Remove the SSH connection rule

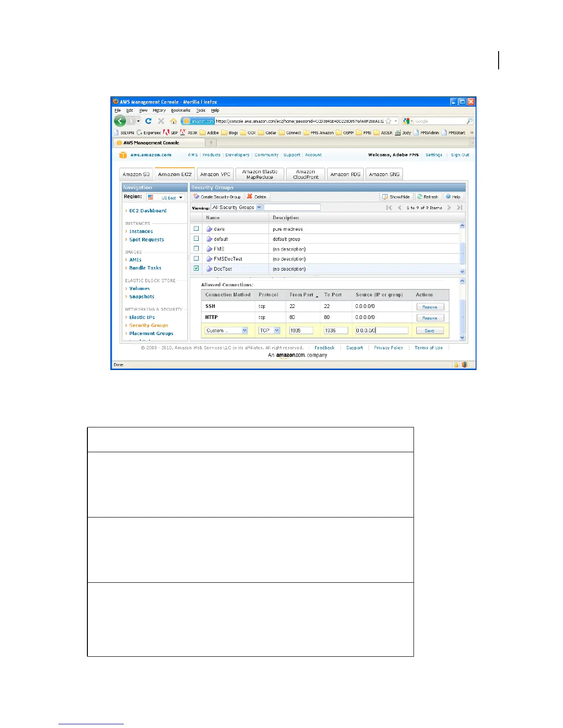click(x=430, y=307)
